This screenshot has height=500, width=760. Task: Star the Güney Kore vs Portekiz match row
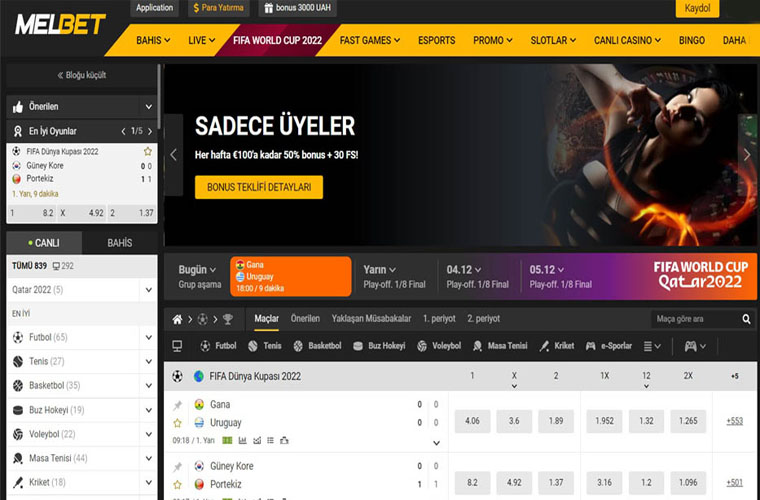tap(177, 484)
